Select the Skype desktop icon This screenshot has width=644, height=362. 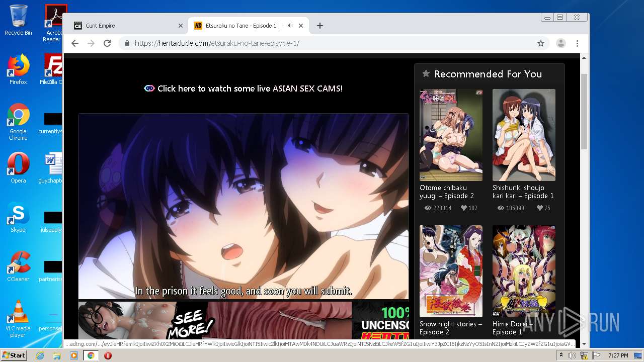coord(18,218)
